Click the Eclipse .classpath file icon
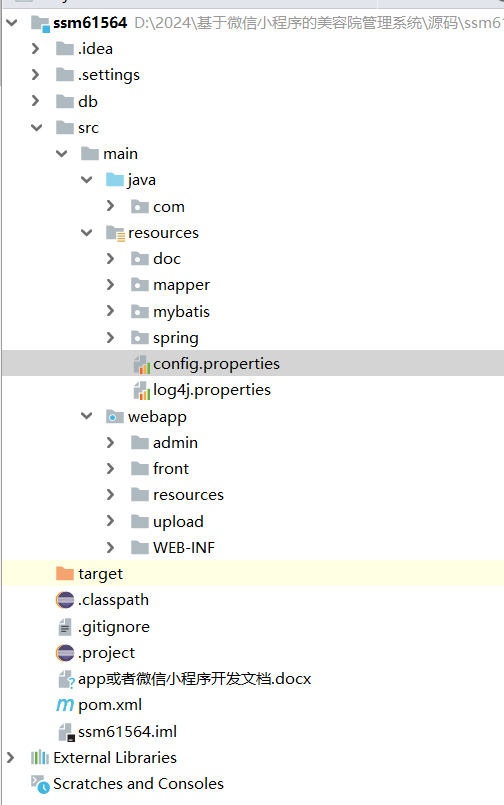This screenshot has height=805, width=504. (65, 600)
